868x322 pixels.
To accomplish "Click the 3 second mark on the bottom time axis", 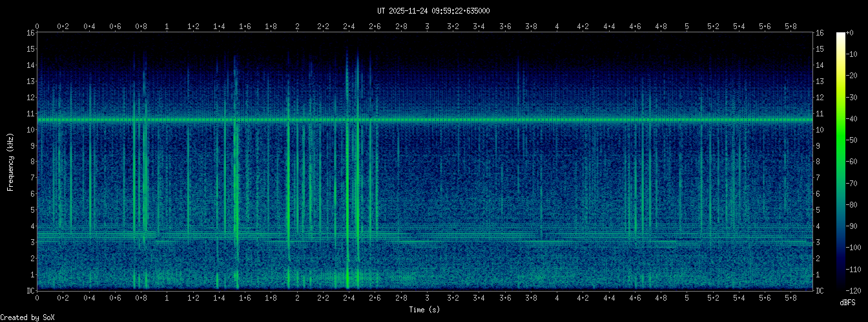I will [427, 298].
